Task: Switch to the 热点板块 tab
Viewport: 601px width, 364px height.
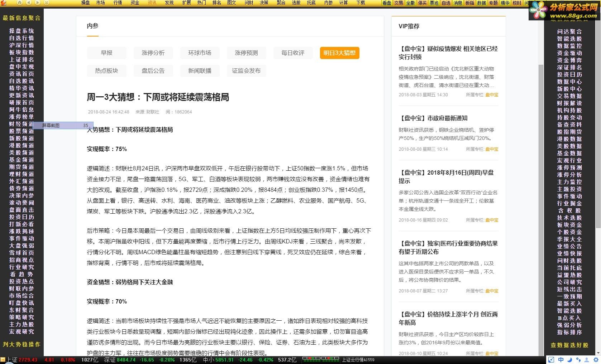Action: coord(106,71)
